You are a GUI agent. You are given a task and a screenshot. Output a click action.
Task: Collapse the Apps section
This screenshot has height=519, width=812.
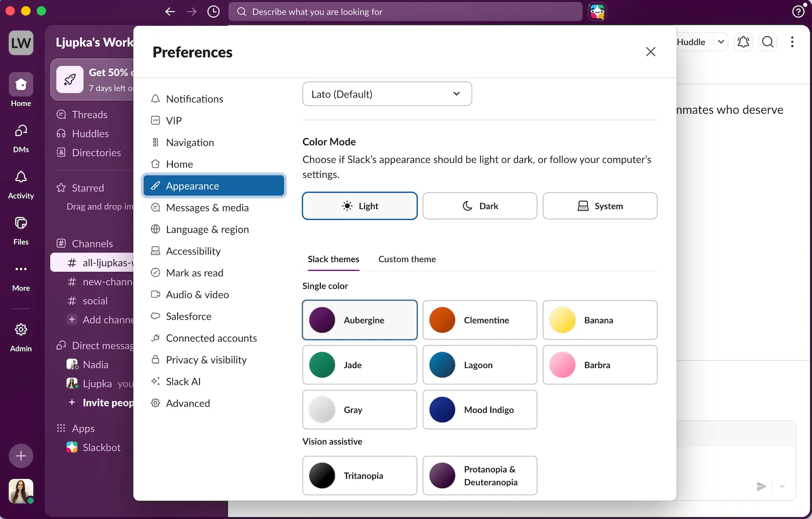[83, 428]
